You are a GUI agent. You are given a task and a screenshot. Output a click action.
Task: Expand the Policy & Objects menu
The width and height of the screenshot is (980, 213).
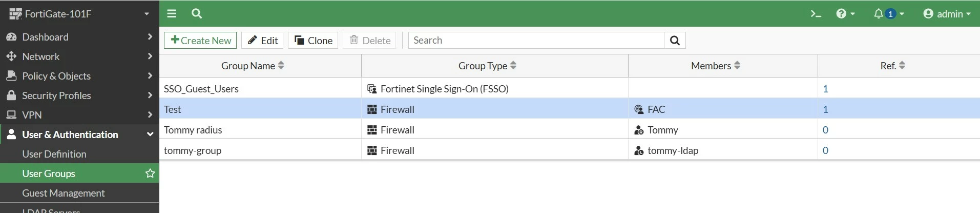pos(79,76)
